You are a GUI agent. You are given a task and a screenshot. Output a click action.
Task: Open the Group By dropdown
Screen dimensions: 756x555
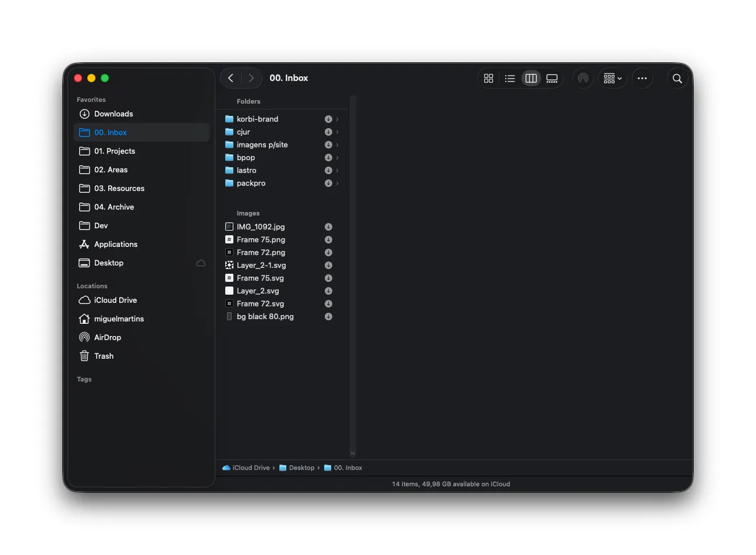(613, 78)
